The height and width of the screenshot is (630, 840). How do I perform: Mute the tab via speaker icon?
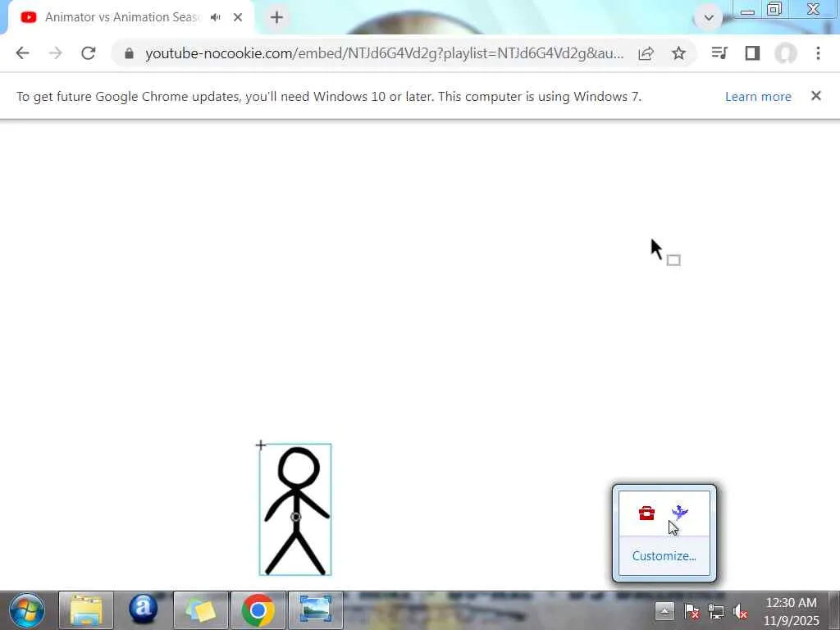coord(216,17)
